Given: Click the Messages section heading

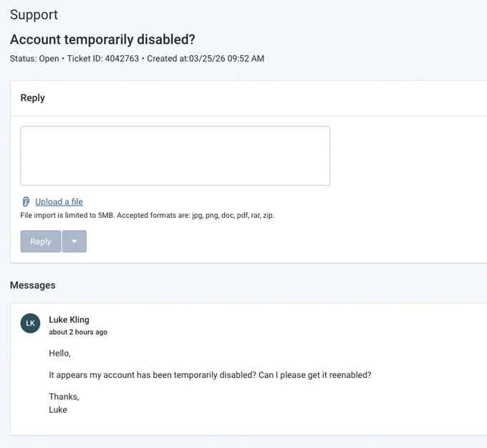Looking at the screenshot, I should [33, 285].
